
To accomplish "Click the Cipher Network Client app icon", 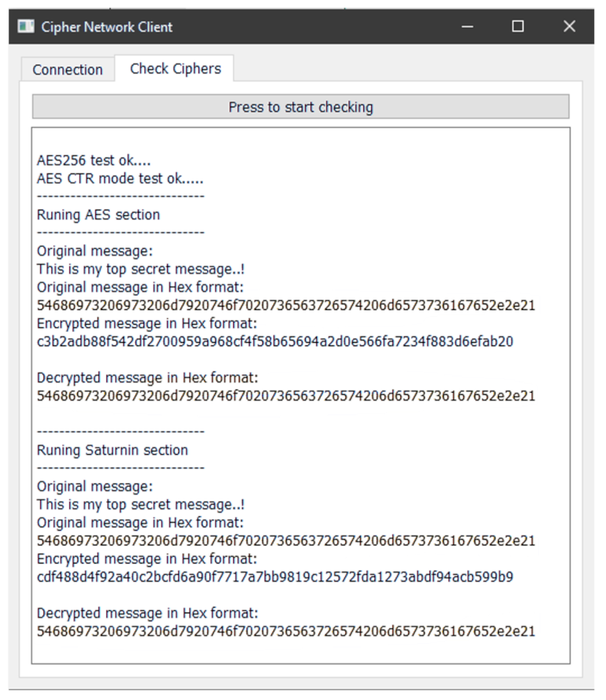I will tap(27, 27).
